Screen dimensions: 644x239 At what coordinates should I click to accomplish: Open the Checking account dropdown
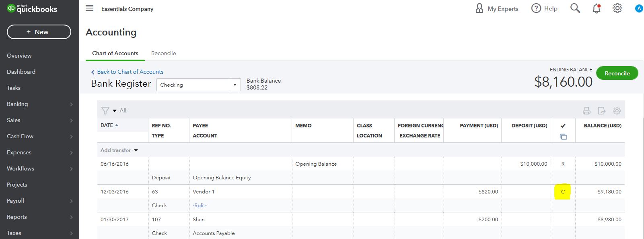235,85
